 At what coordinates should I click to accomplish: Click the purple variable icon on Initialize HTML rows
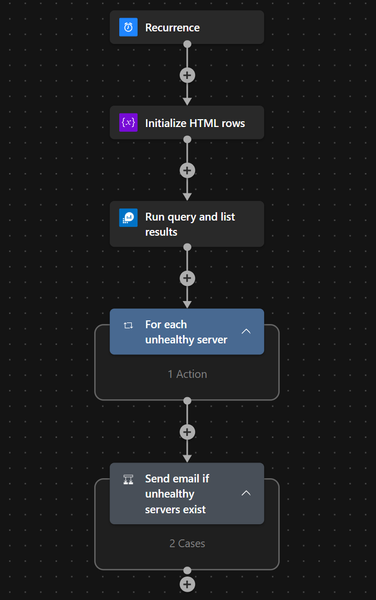point(128,122)
